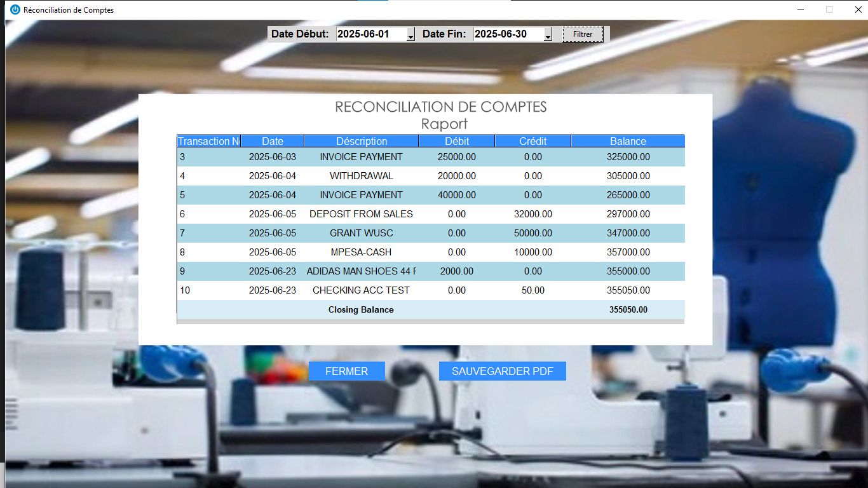
Task: Sort by Transaction No column header
Action: (x=208, y=141)
